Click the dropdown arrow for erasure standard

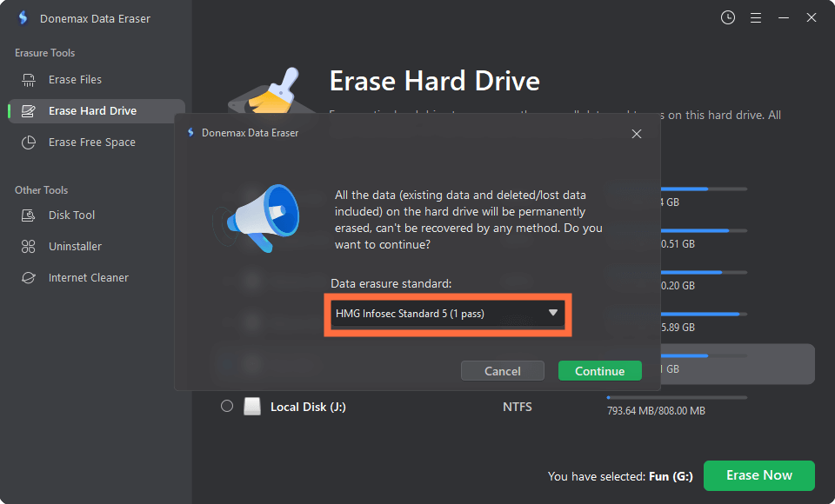553,313
